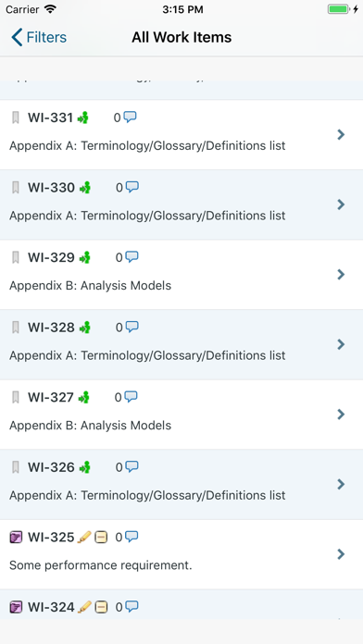Tap the green user icon on WI-327
The height and width of the screenshot is (644, 363).
(x=84, y=397)
